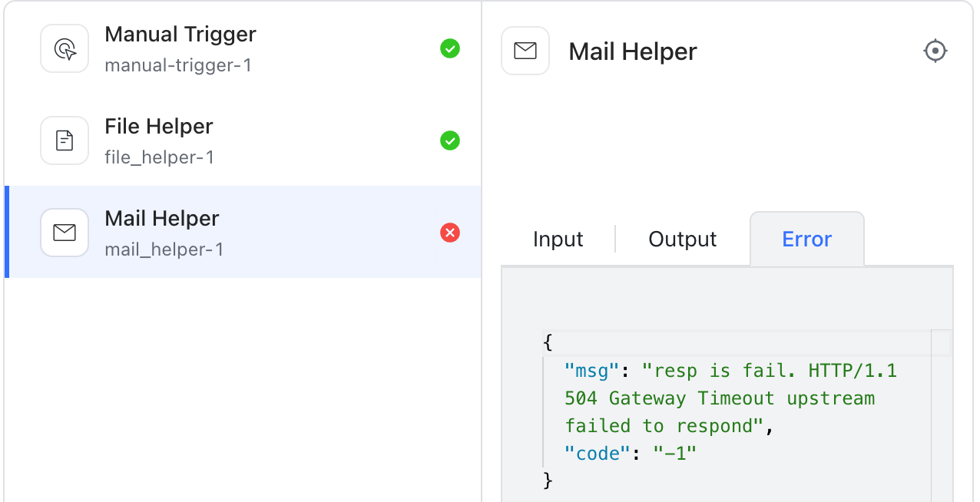Screen dimensions: 980x502
Task: Click the green success badge on File Helper
Action: [x=450, y=140]
